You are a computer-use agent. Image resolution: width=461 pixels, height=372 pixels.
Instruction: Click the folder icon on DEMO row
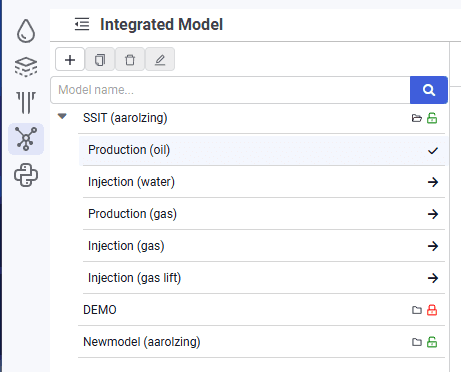(x=417, y=310)
